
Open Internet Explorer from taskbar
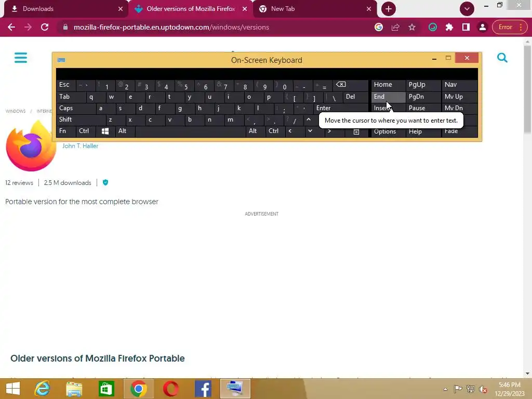click(43, 389)
